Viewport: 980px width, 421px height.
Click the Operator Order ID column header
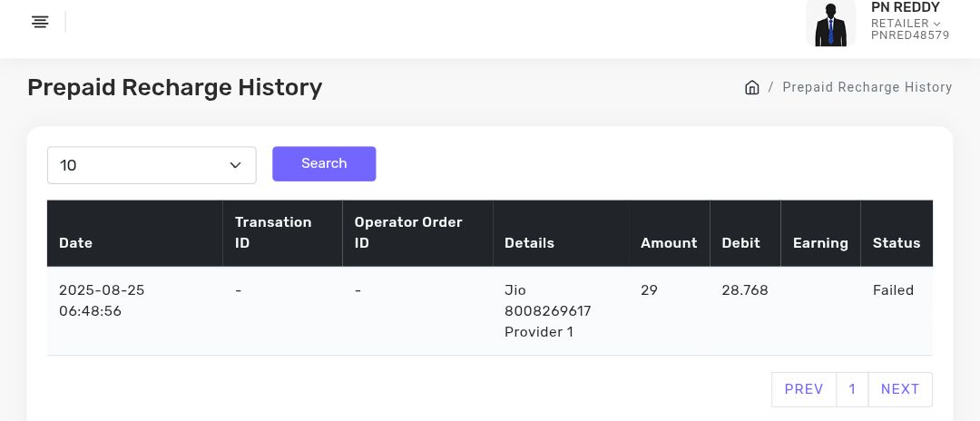[408, 232]
